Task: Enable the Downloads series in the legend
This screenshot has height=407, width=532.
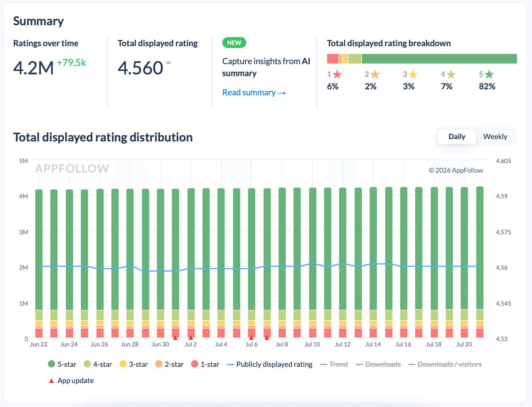Action: click(378, 364)
